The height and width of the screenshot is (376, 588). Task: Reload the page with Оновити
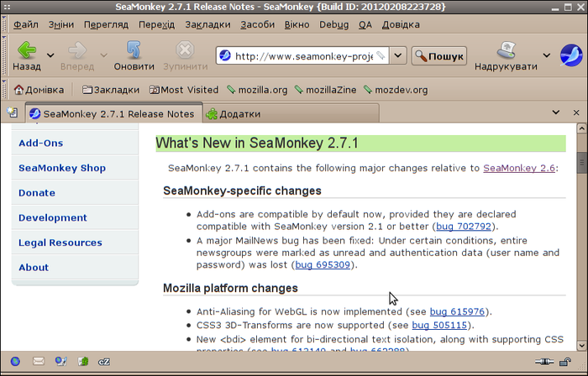point(134,55)
